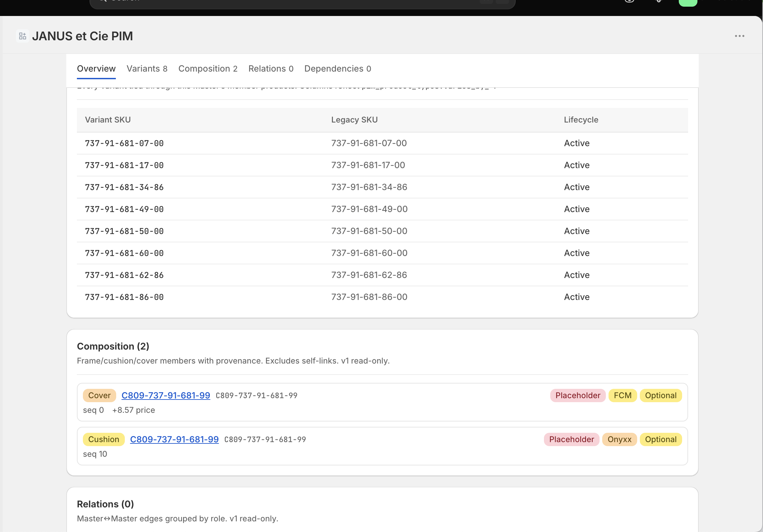The width and height of the screenshot is (763, 532).
Task: Click legacy SKU 737-91-681-50-00
Action: [x=369, y=231]
